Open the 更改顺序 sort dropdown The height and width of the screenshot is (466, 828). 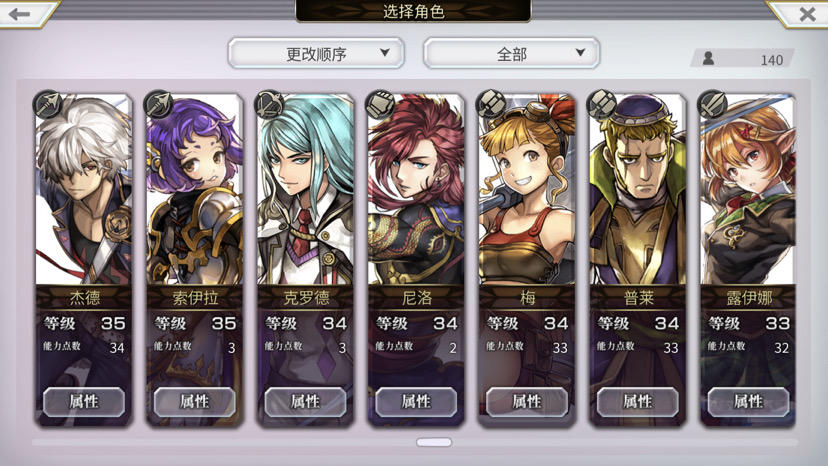click(316, 53)
